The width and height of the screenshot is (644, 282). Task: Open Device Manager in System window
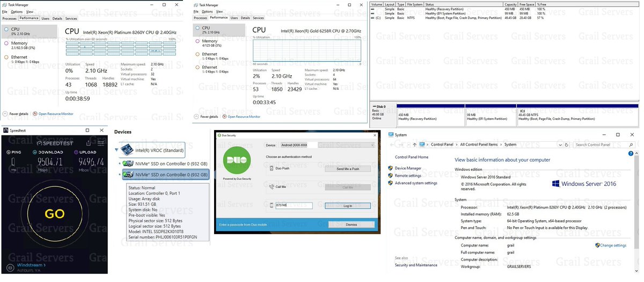coord(408,168)
